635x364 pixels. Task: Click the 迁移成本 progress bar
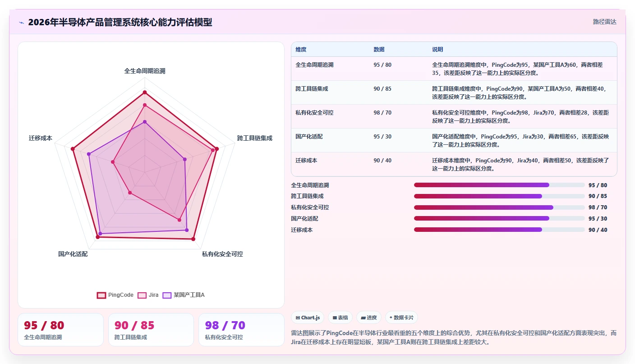(x=499, y=230)
